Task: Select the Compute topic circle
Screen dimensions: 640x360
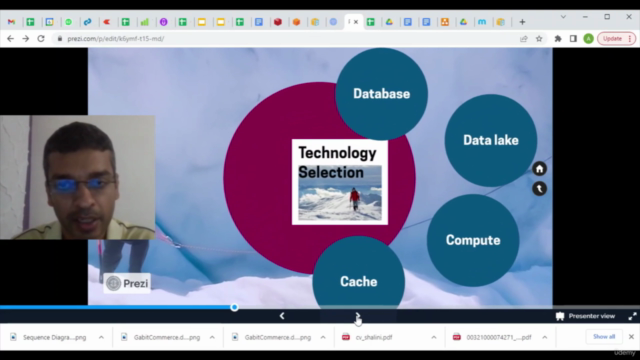Action: 473,240
